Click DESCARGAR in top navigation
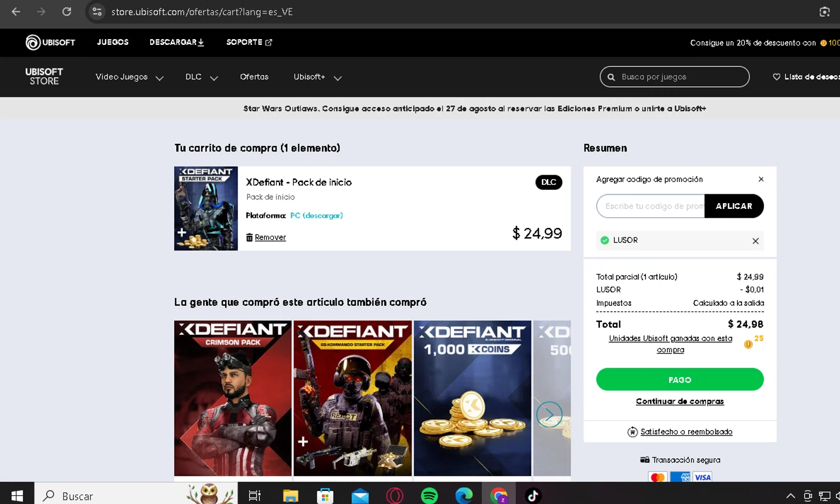 point(176,42)
